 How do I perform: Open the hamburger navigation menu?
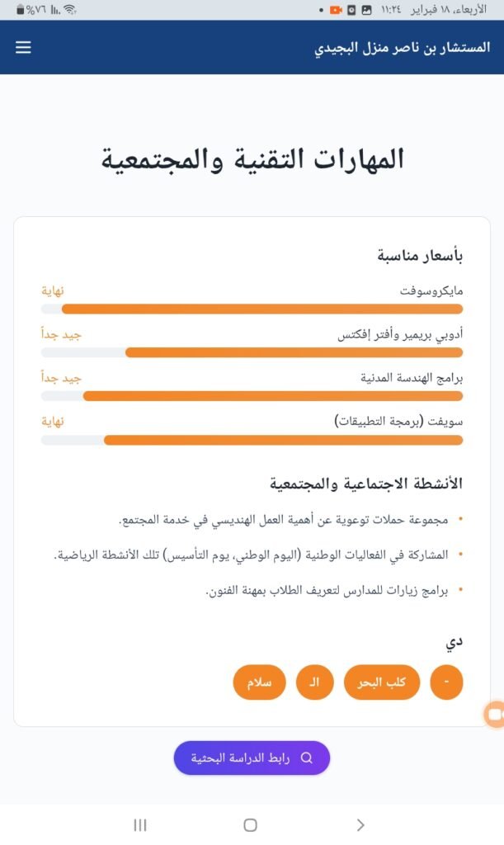[23, 48]
